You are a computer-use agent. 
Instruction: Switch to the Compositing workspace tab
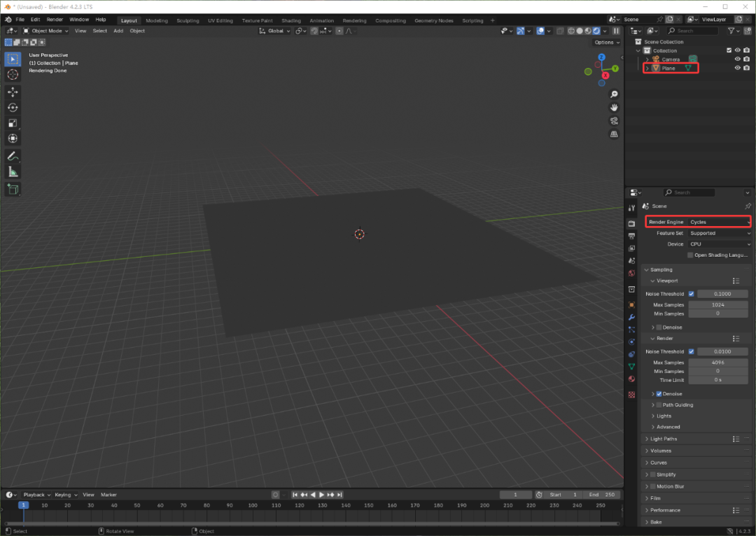tap(391, 21)
